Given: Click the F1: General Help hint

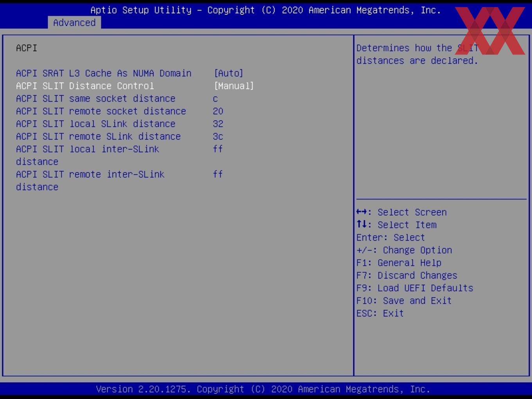Looking at the screenshot, I should (x=399, y=262).
